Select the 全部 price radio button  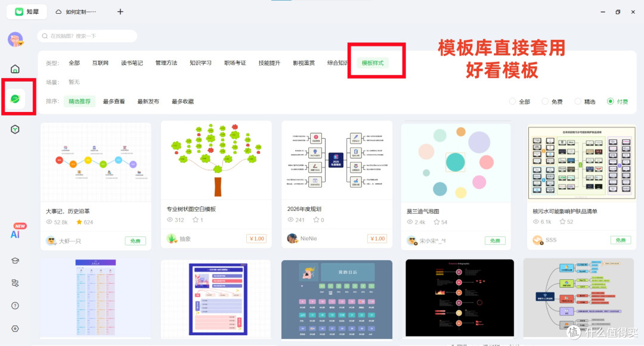[x=512, y=101]
